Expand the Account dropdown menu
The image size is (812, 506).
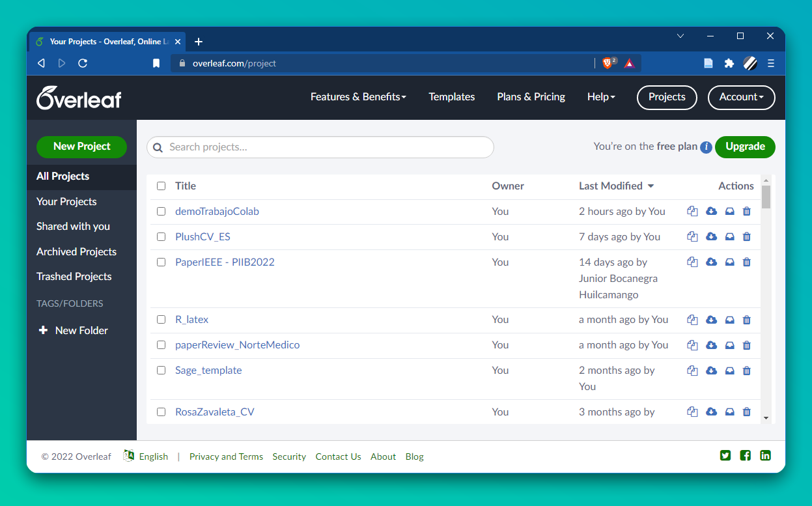[741, 97]
